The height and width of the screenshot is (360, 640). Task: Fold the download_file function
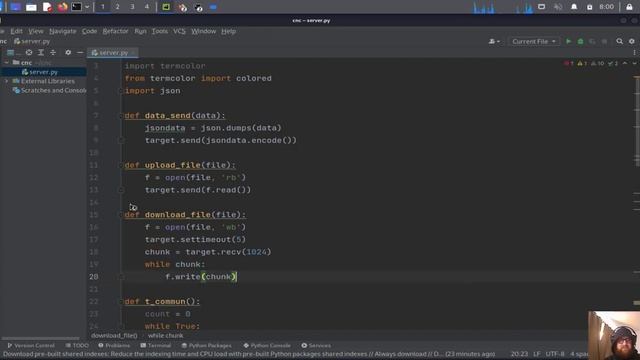pos(121,215)
